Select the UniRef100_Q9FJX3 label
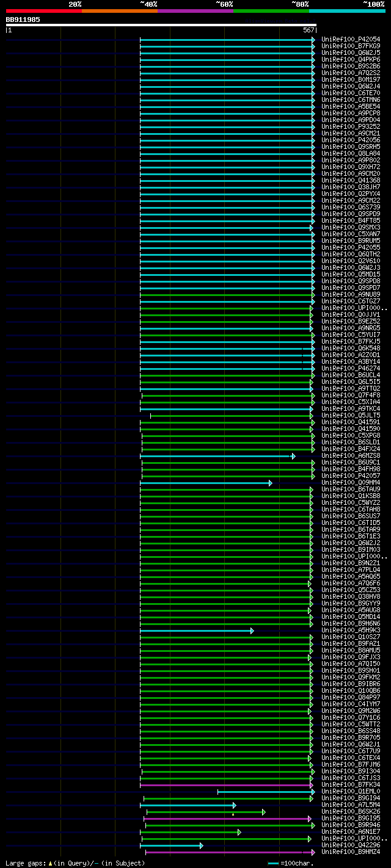 [351, 657]
